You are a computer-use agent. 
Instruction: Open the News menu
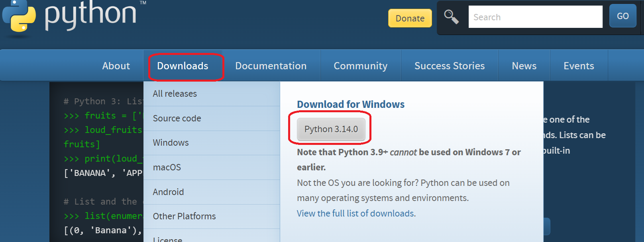524,66
